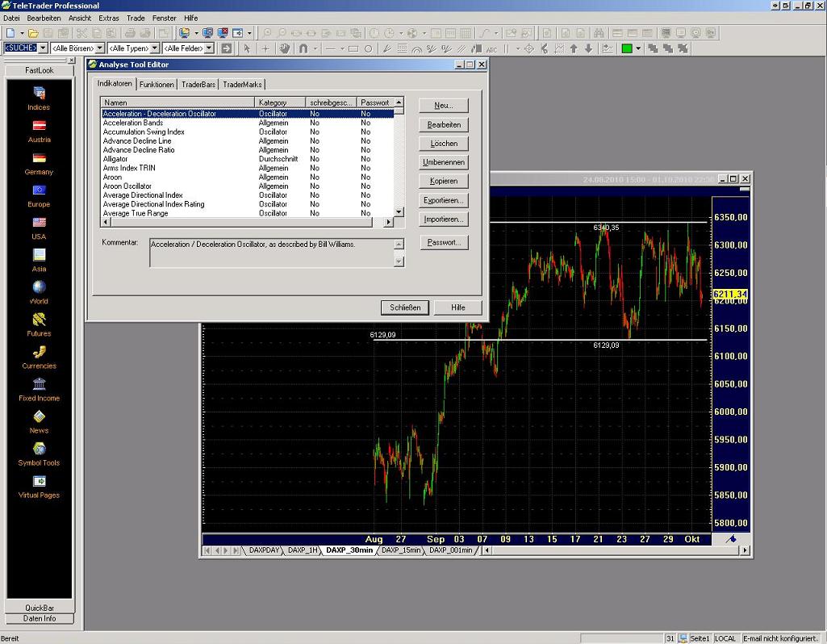Toggle the magnet snap tool
Screen dimensions: 827x644
(303, 48)
